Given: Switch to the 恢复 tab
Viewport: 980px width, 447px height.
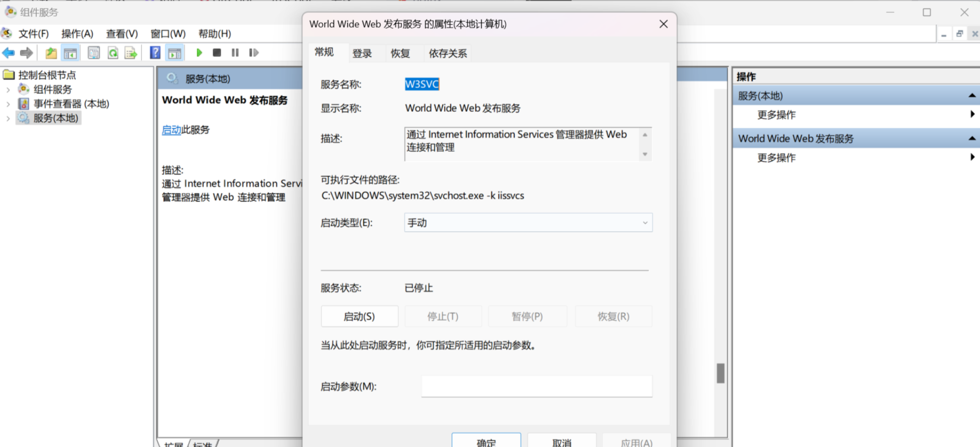Looking at the screenshot, I should (400, 53).
